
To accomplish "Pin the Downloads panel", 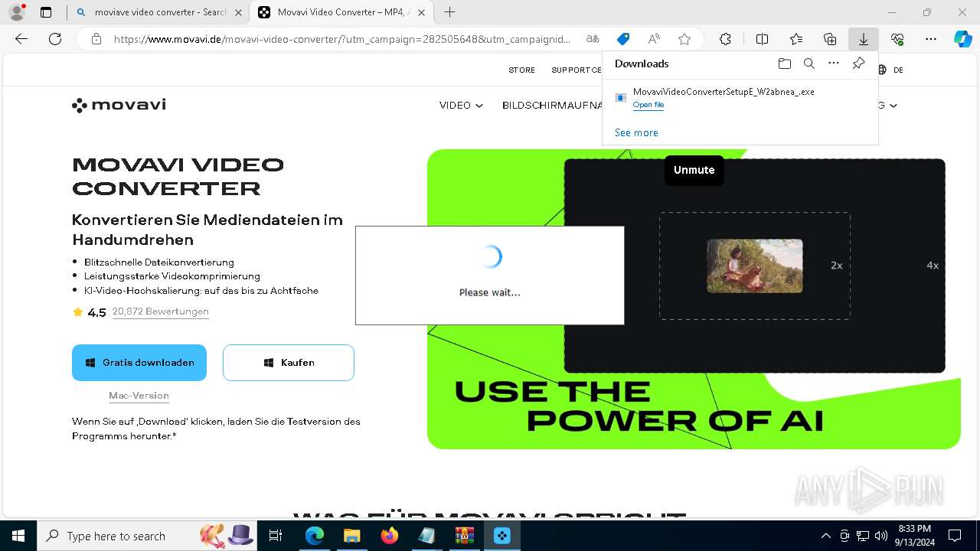I will 859,64.
